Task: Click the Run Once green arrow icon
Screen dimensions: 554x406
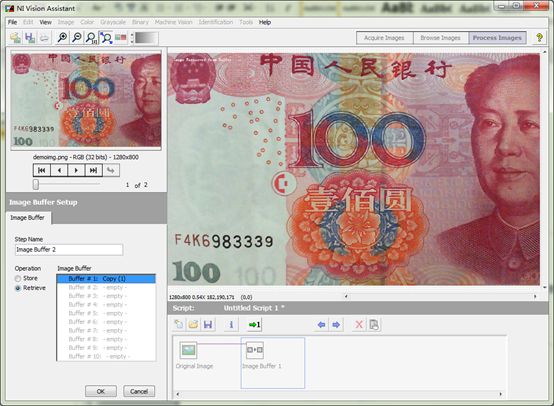Action: [x=254, y=324]
